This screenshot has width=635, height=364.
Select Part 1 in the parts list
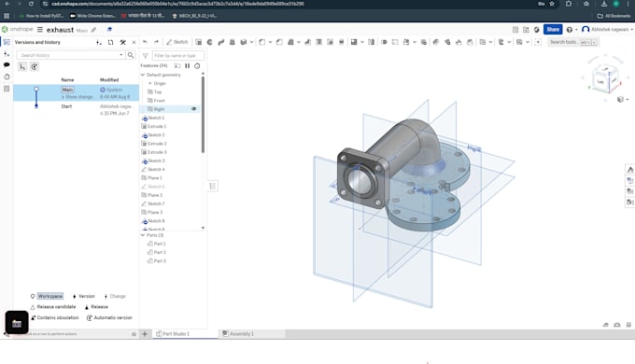(x=157, y=244)
